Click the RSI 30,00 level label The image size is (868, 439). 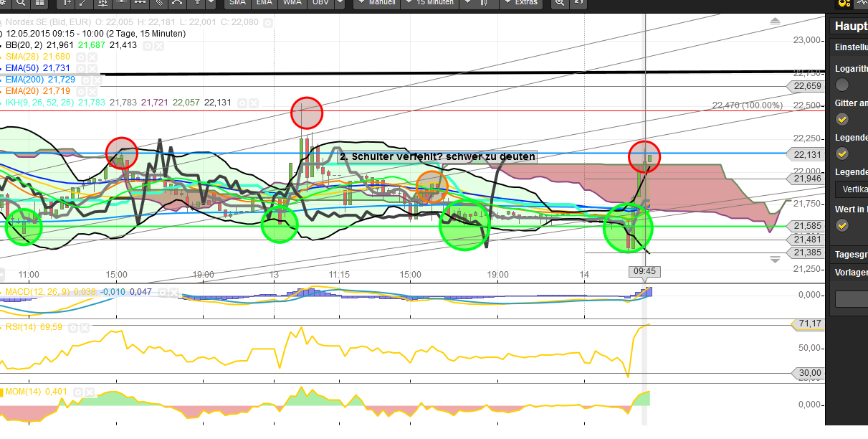pyautogui.click(x=808, y=373)
